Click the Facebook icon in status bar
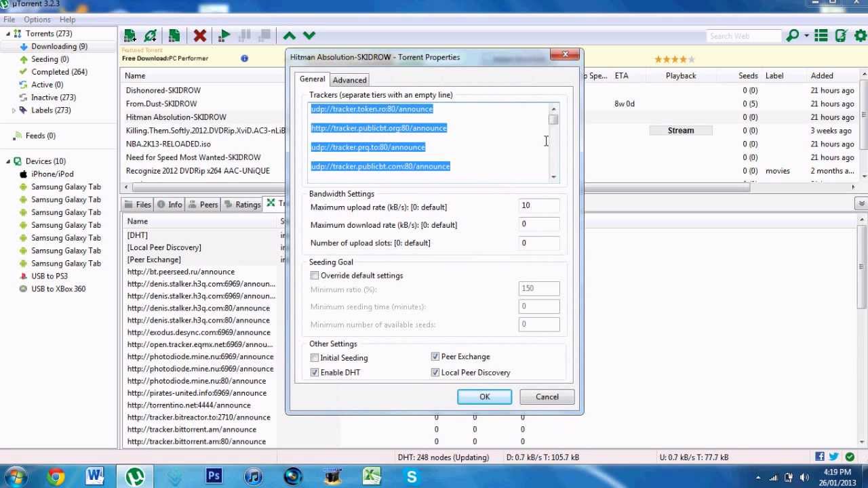Image resolution: width=868 pixels, height=488 pixels. [x=820, y=457]
